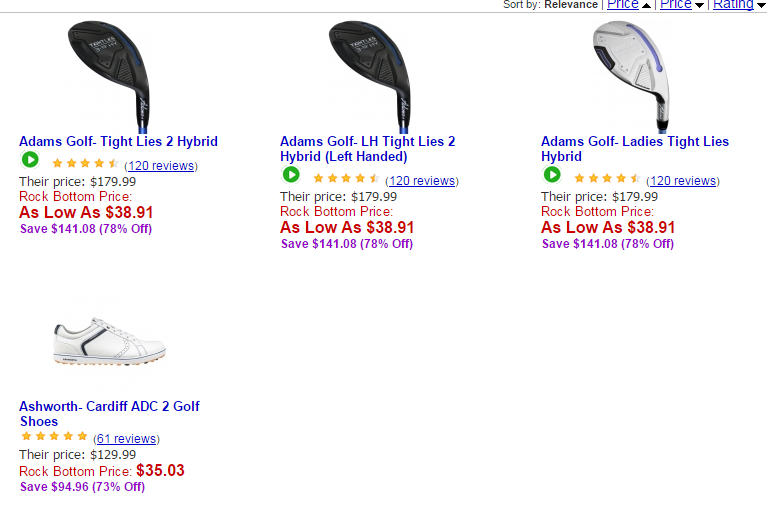Play video for LH Tight Lies 2 Hybrid
767x524 pixels.
pyautogui.click(x=291, y=175)
